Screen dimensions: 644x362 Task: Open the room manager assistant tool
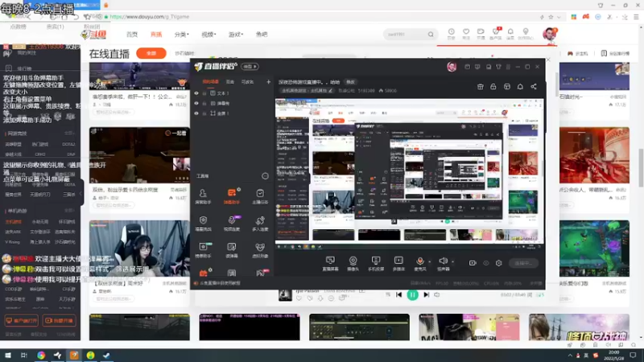pyautogui.click(x=203, y=196)
